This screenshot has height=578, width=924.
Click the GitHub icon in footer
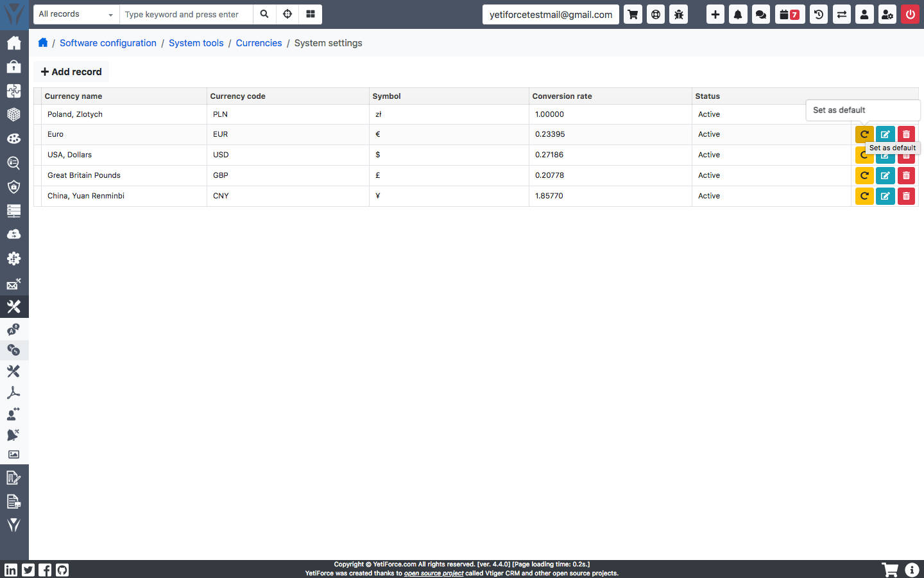[x=62, y=570]
